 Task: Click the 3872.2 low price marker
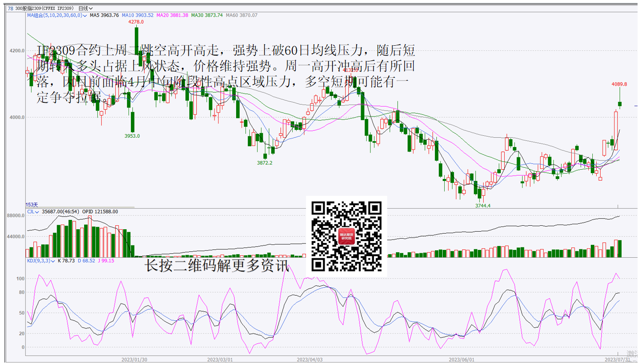pos(265,163)
